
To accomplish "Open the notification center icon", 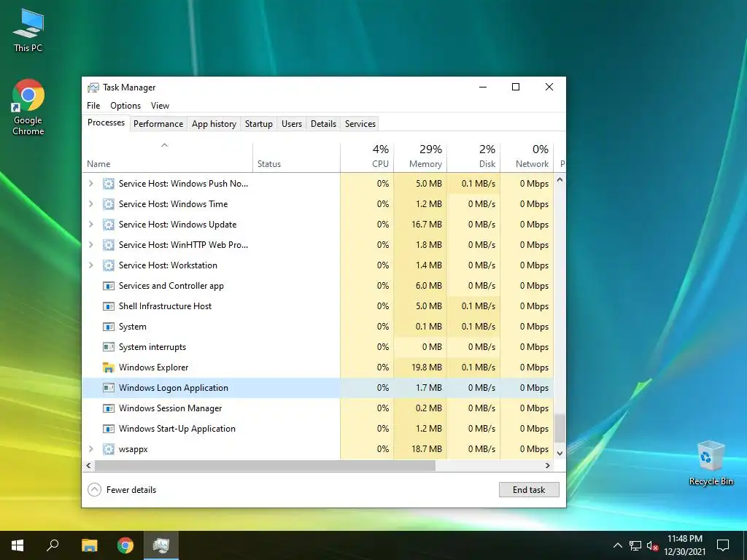I will [723, 545].
